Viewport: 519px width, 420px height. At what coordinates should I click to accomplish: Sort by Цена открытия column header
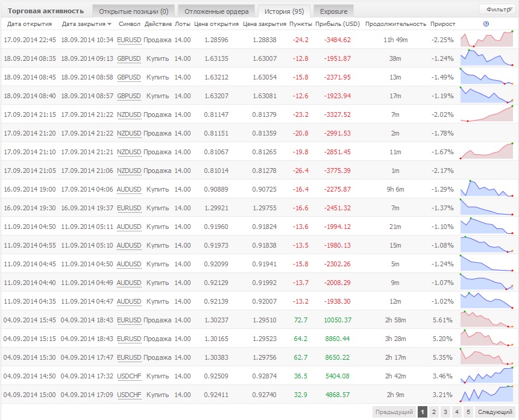216,24
